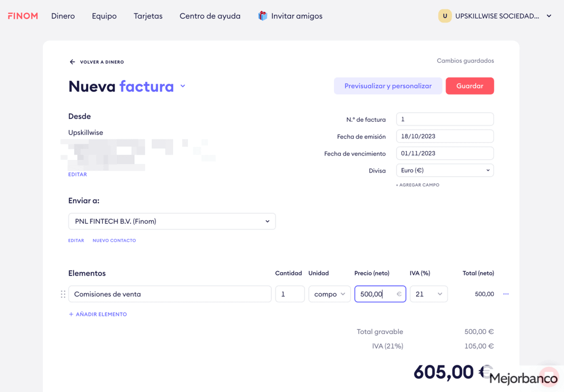The height and width of the screenshot is (392, 564).
Task: Click the Cambios guardados status text
Action: pos(466,61)
